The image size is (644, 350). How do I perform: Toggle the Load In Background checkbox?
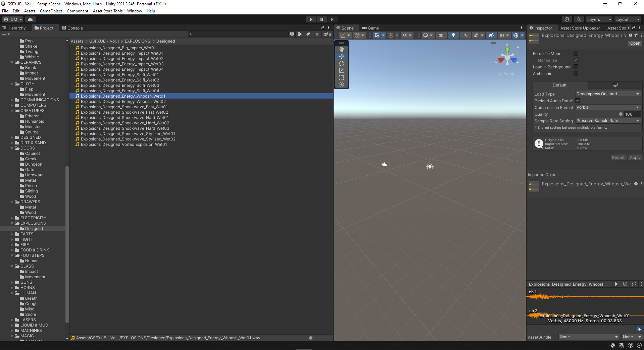[576, 67]
